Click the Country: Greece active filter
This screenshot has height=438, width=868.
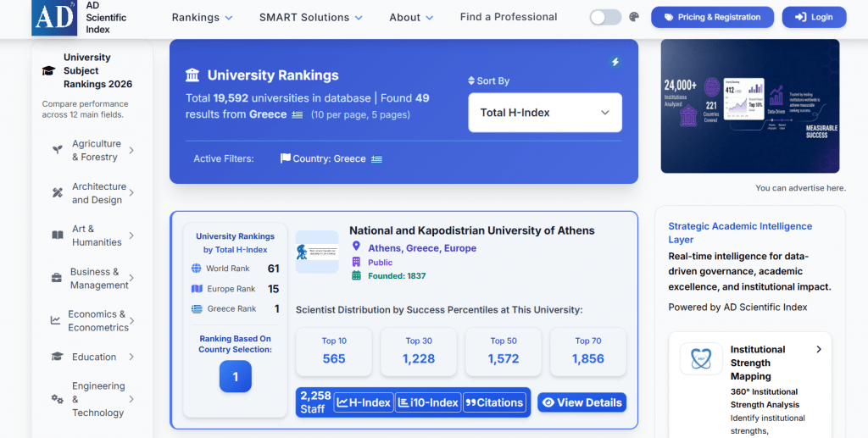pyautogui.click(x=331, y=158)
